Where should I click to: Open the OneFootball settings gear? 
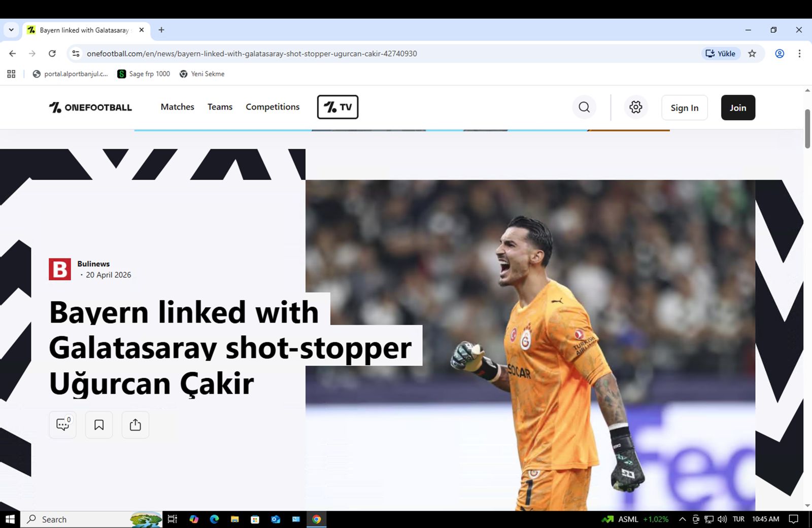point(635,107)
